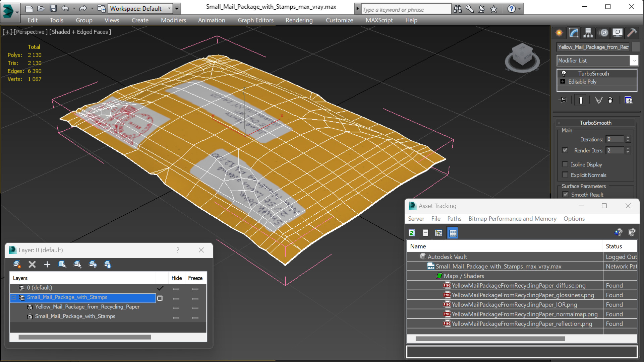
Task: Expand the Editable Poly modifier entry
Action: pos(563,82)
